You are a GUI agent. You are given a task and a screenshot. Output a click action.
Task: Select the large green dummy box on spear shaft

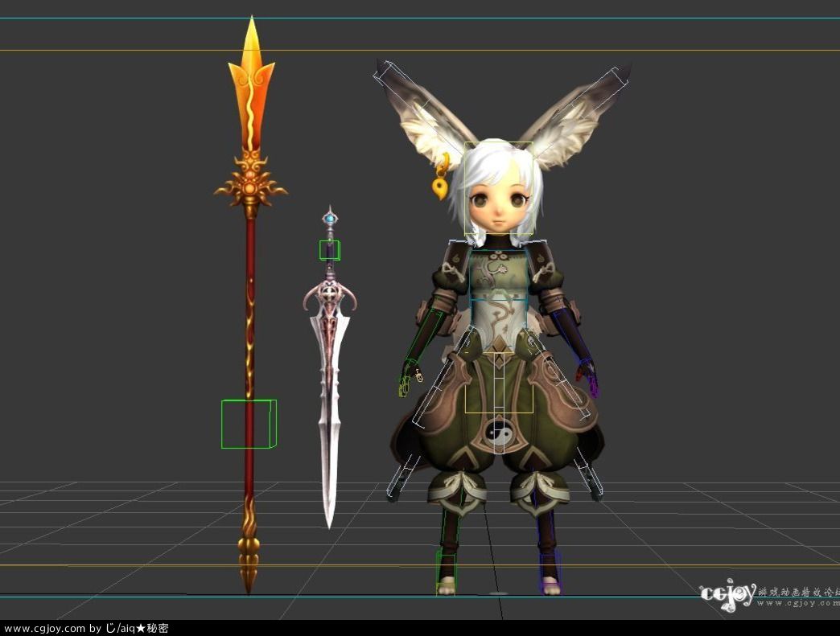pos(249,424)
